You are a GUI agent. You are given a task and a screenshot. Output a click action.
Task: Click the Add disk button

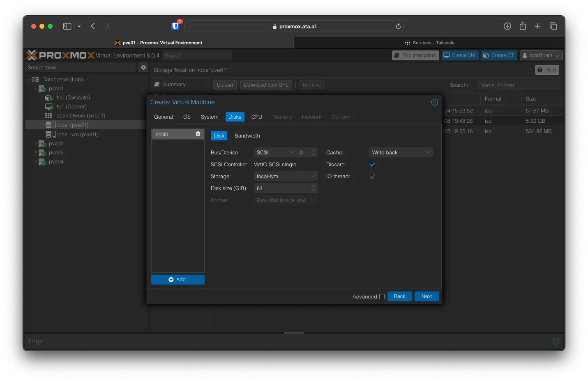[178, 280]
